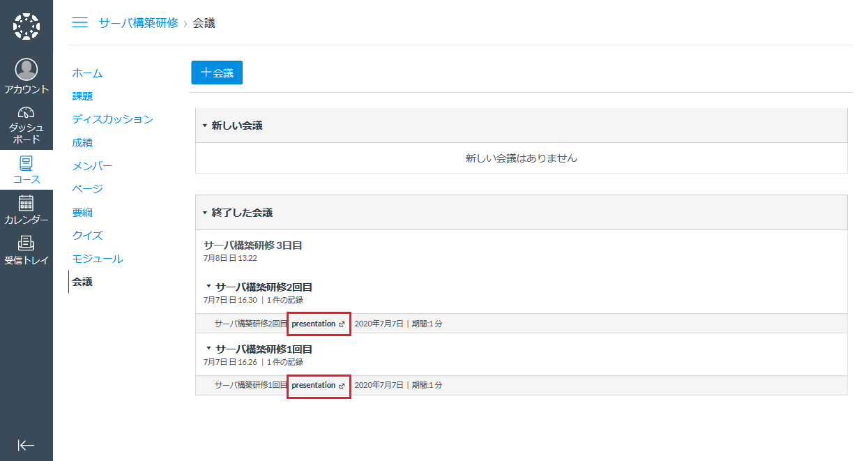
Task: Click the ＋会議 button
Action: [x=217, y=73]
